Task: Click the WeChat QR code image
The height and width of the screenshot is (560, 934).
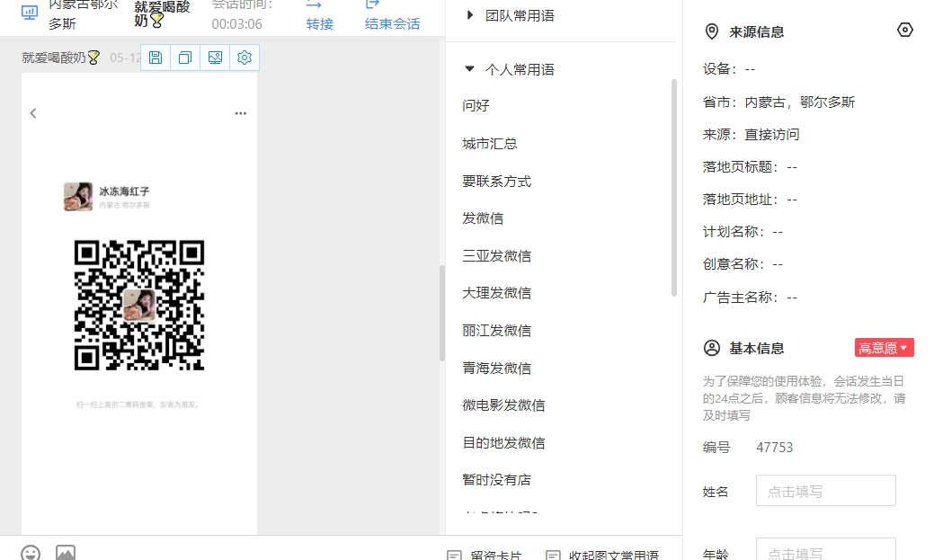Action: (139, 305)
